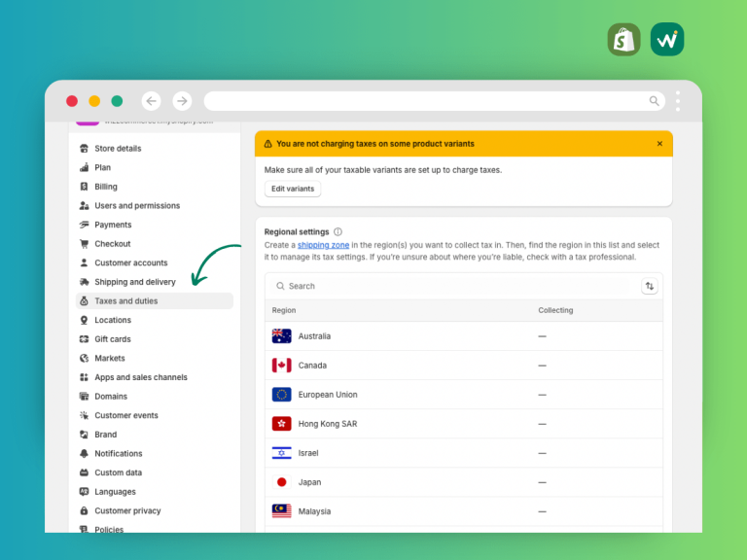747x560 pixels.
Task: Open the Markets settings page
Action: pyautogui.click(x=155, y=358)
